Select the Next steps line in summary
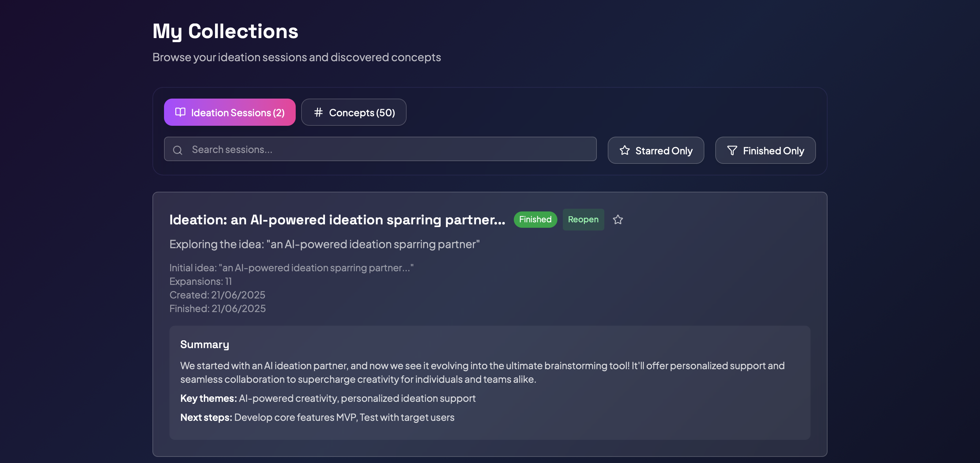Image resolution: width=980 pixels, height=463 pixels. [x=317, y=417]
